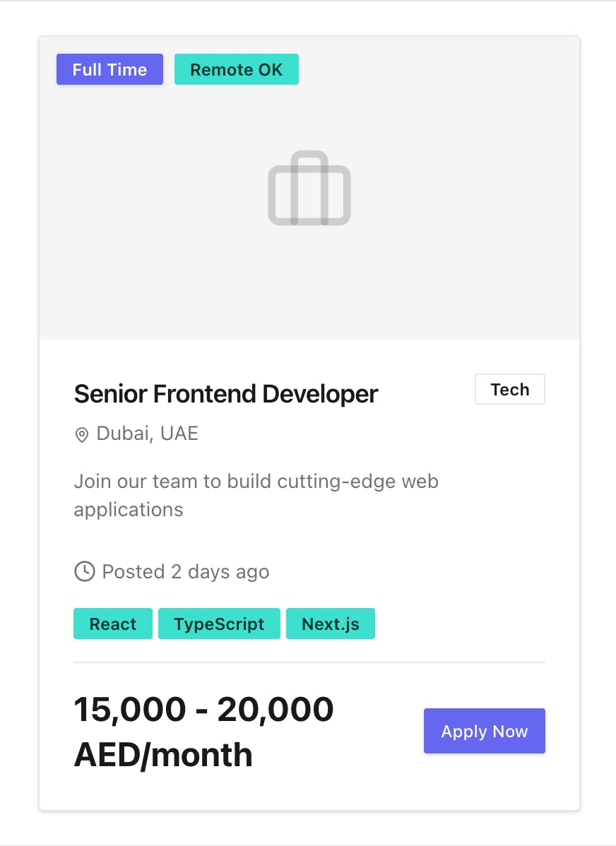Click the 15,000 - 20,000 salary range

203,709
